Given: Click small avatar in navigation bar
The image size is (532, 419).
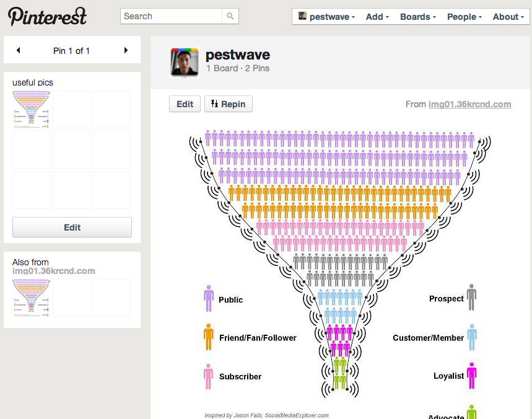Looking at the screenshot, I should pos(302,17).
